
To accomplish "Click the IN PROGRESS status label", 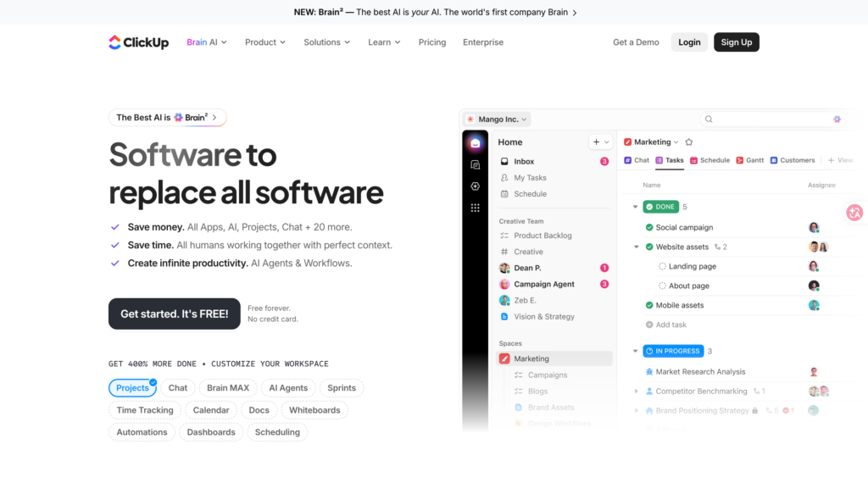I will [673, 351].
